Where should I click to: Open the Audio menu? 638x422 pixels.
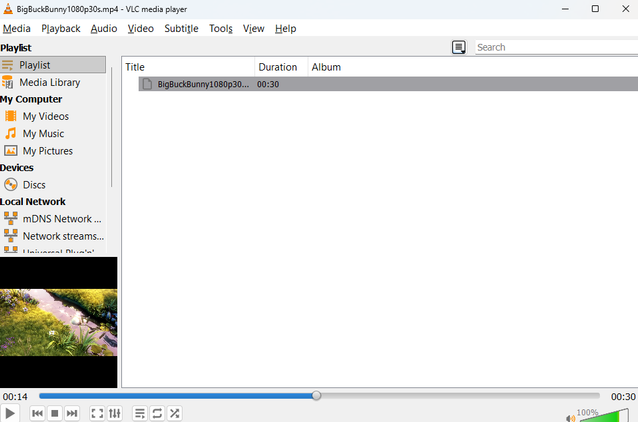104,28
